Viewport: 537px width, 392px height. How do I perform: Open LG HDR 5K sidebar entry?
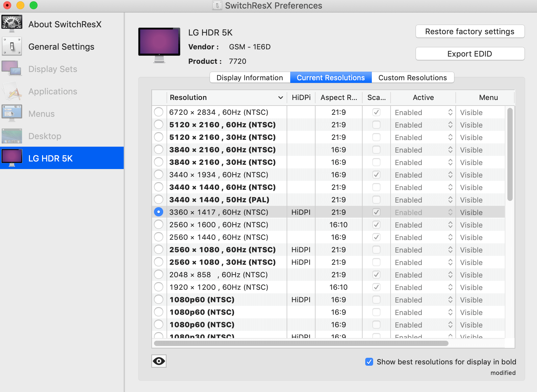[x=62, y=158]
